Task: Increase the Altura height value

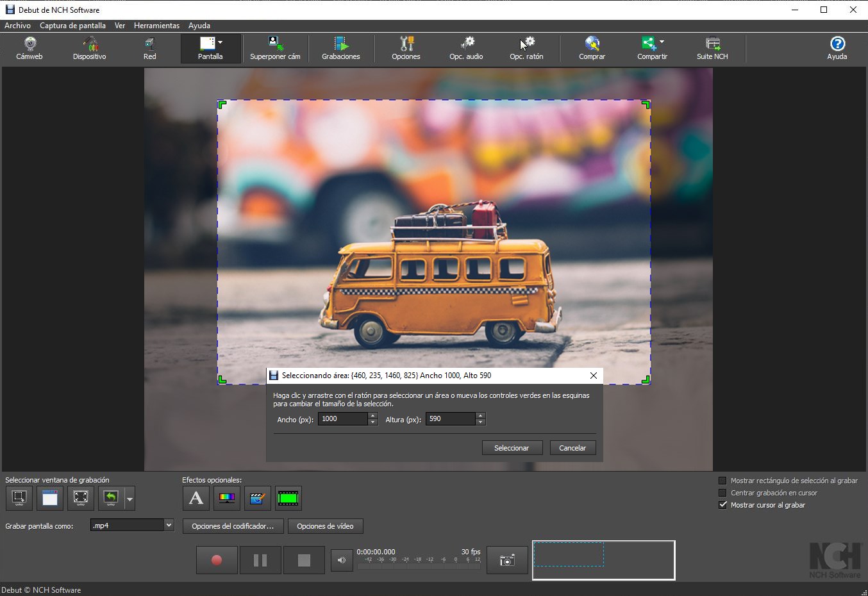Action: point(481,415)
